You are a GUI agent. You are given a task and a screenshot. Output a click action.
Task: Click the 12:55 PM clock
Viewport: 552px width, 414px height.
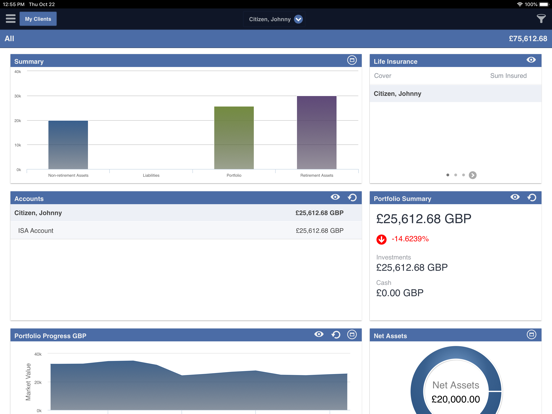[13, 4]
